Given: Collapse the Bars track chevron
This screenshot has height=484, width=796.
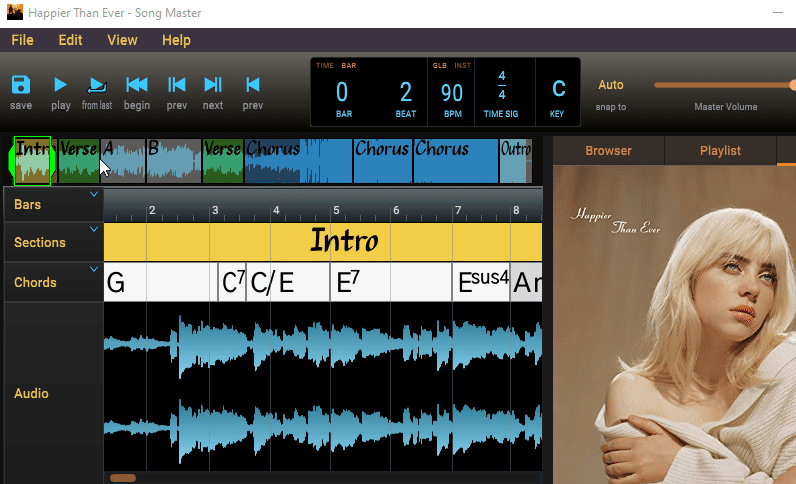Looking at the screenshot, I should pyautogui.click(x=94, y=194).
